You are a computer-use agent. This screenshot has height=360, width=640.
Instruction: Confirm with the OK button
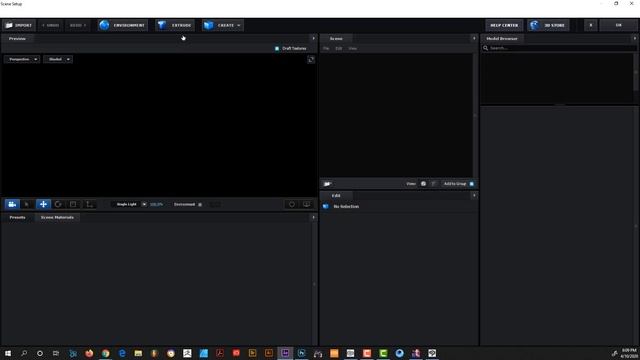point(618,25)
